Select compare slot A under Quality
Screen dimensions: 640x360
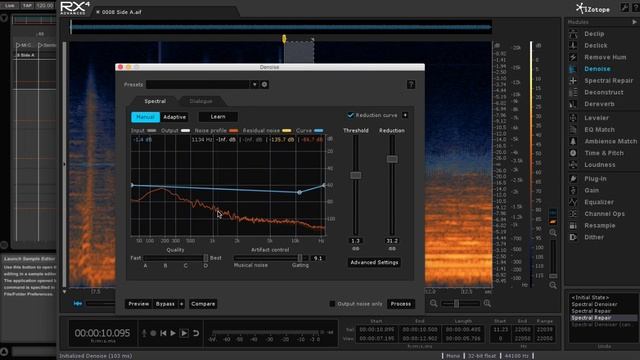pos(145,266)
